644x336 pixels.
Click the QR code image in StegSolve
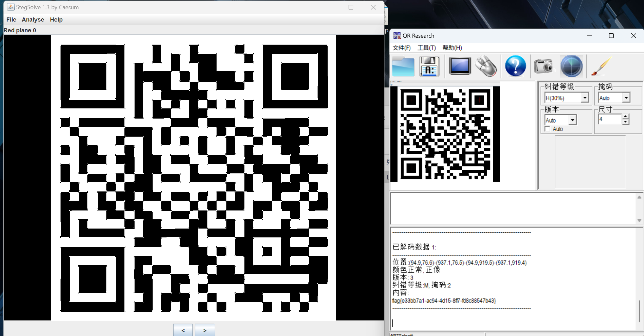click(x=194, y=178)
